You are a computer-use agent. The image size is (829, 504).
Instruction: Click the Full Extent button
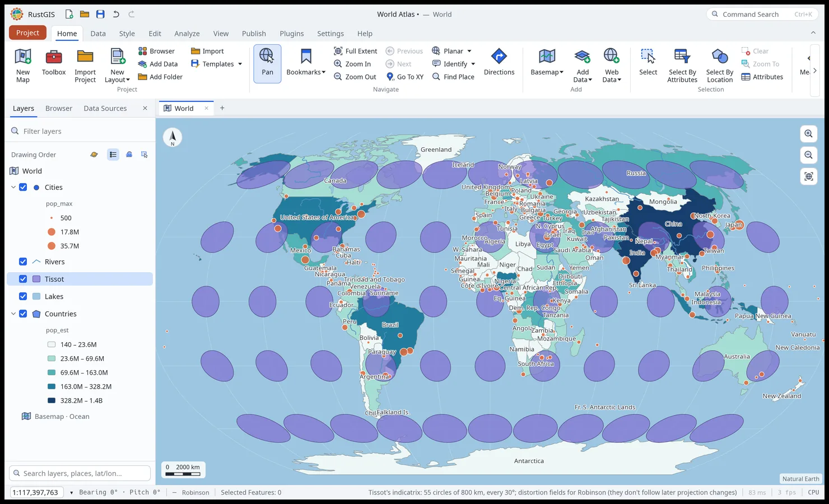355,51
